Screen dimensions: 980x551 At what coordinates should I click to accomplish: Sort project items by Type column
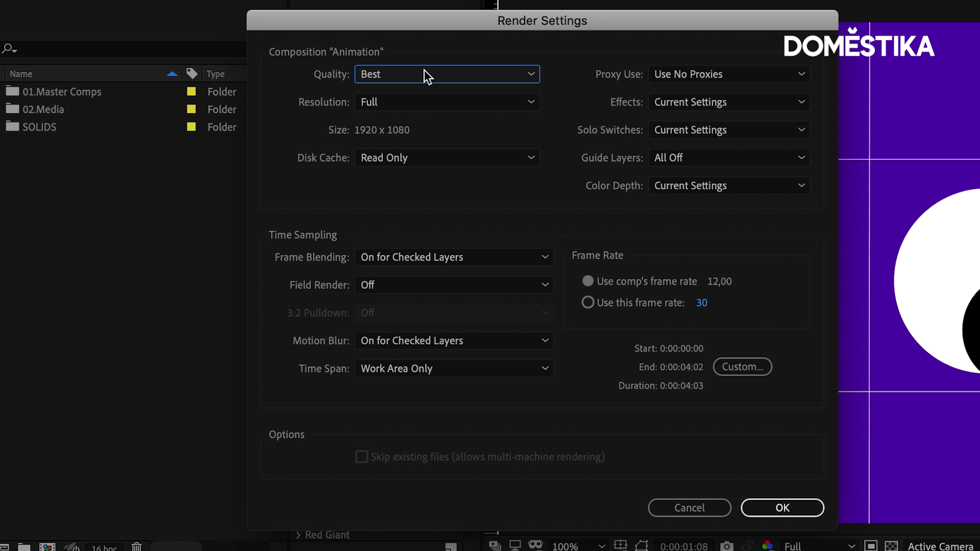tap(215, 74)
